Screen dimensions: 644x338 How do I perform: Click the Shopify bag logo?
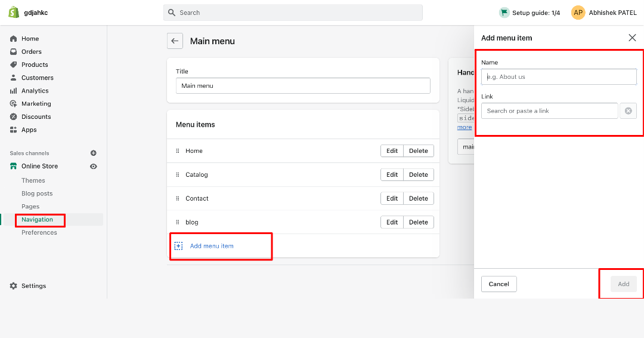(x=14, y=13)
